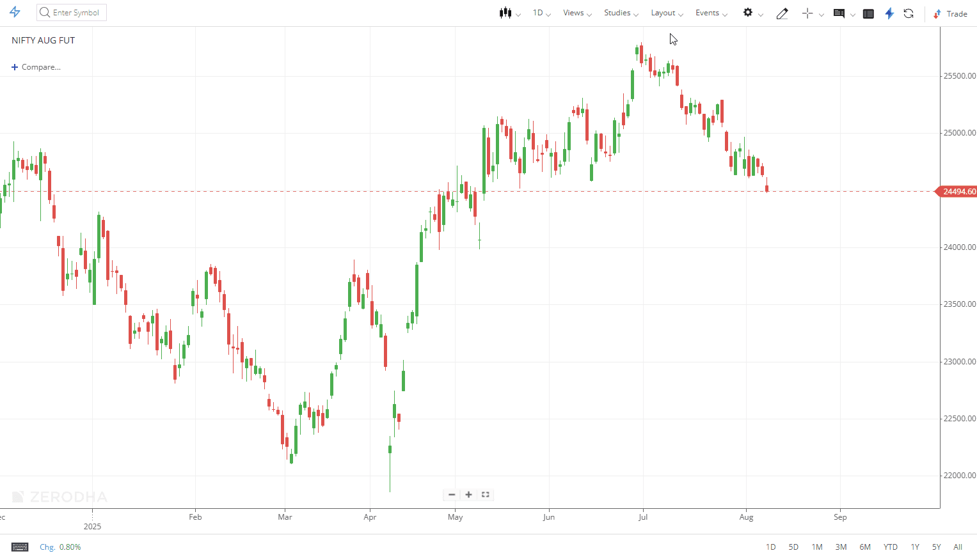Image resolution: width=977 pixels, height=560 pixels.
Task: Expand the 1D interval dropdown
Action: [541, 13]
